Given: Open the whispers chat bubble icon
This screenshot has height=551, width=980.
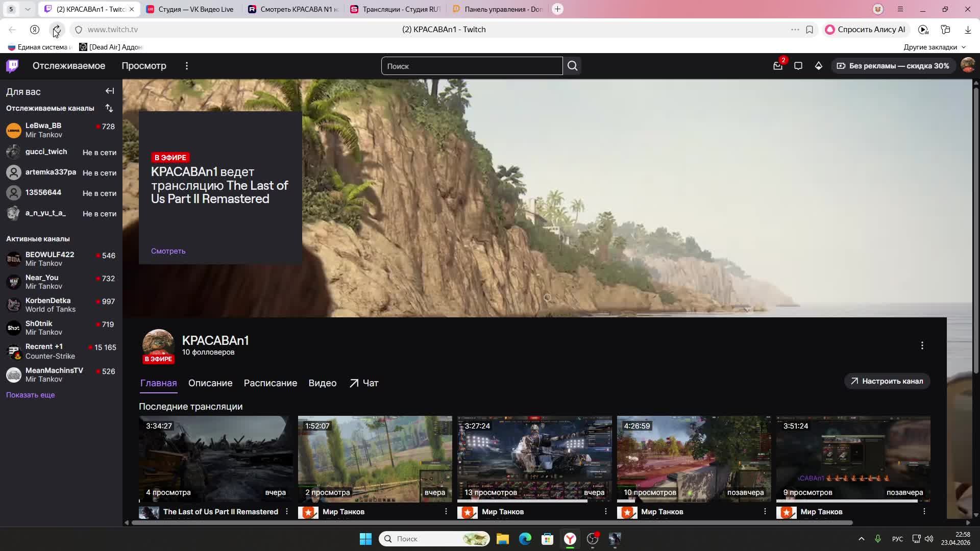Looking at the screenshot, I should (798, 66).
